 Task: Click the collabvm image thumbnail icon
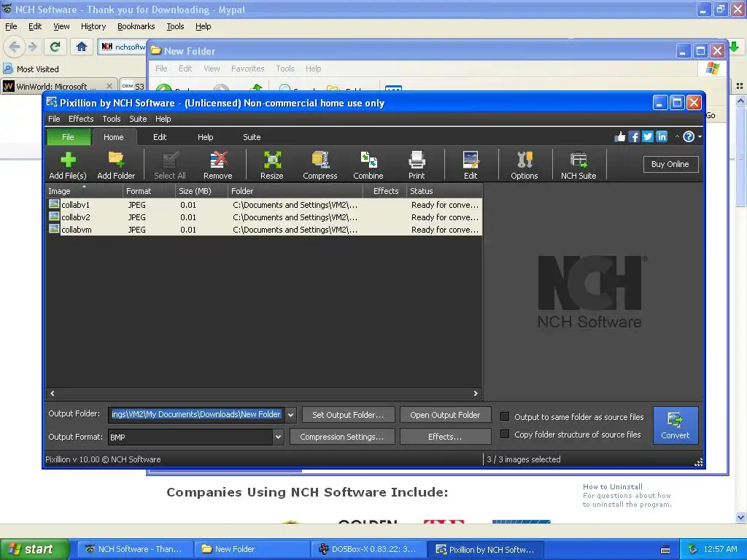click(54, 229)
